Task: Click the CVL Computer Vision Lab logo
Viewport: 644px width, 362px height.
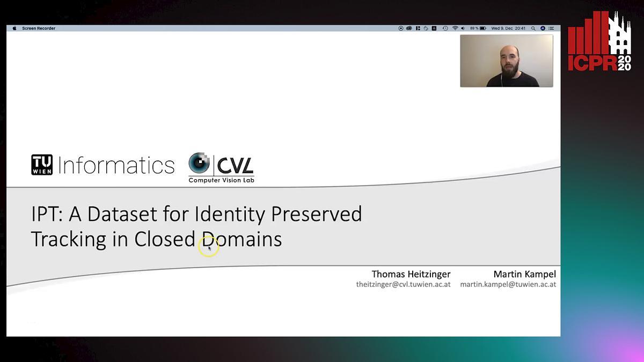Action: pos(221,167)
